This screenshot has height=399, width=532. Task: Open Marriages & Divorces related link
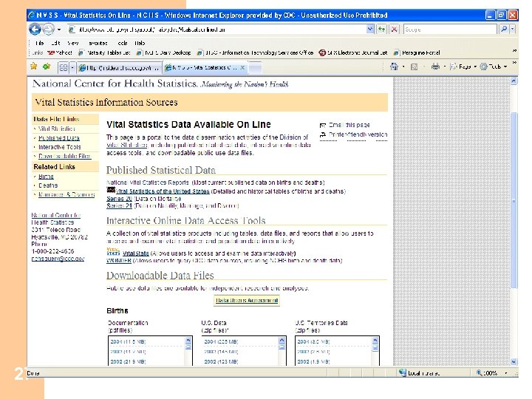(66, 194)
